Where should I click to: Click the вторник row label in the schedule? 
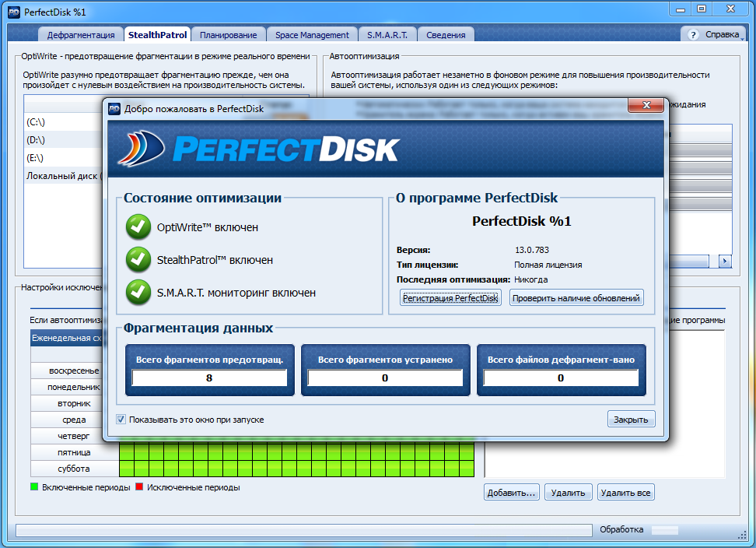tap(74, 403)
